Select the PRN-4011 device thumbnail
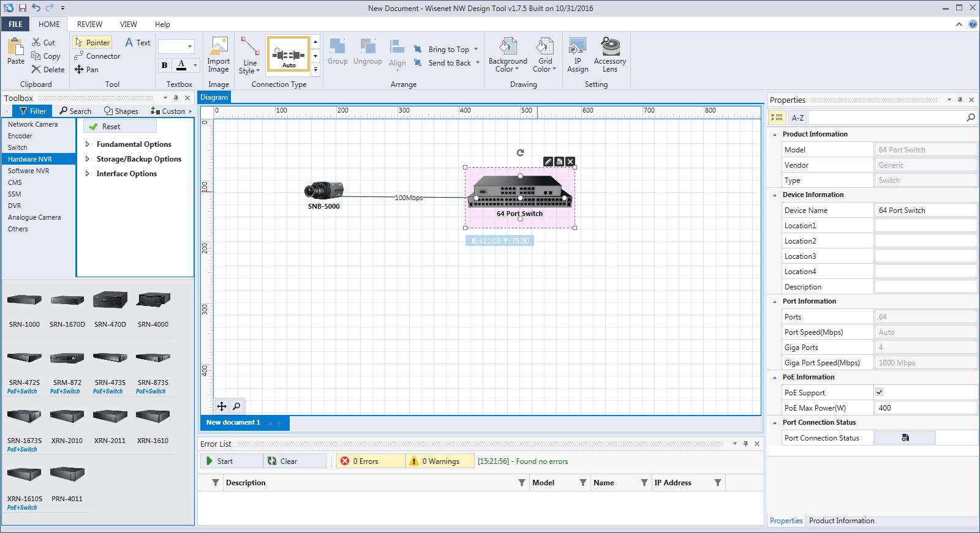This screenshot has height=533, width=980. [67, 483]
